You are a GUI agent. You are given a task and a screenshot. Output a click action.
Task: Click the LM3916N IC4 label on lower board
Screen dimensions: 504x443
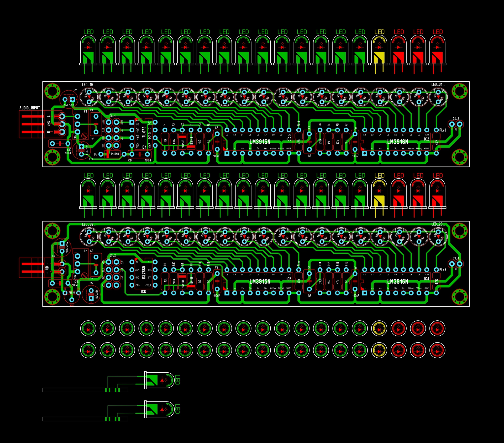pos(397,282)
